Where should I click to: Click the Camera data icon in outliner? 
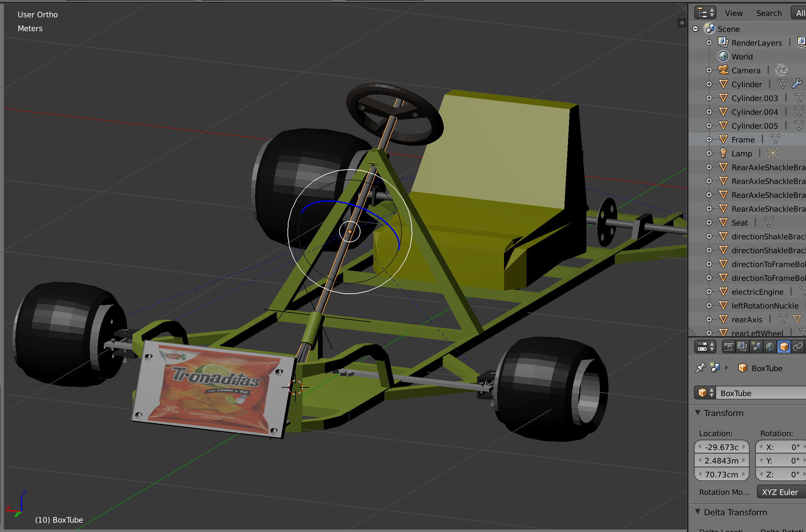pos(781,70)
